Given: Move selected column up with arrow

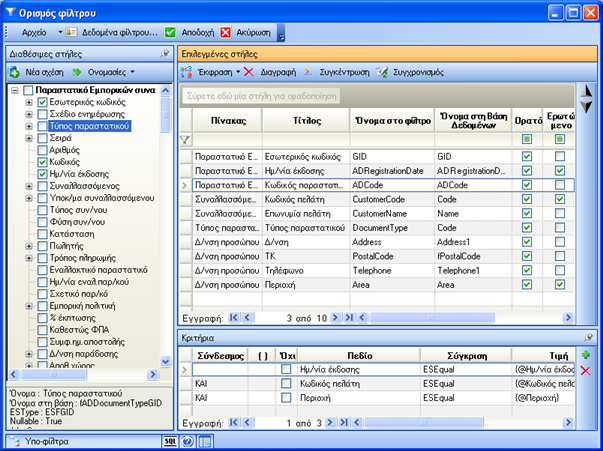Looking at the screenshot, I should tap(586, 92).
